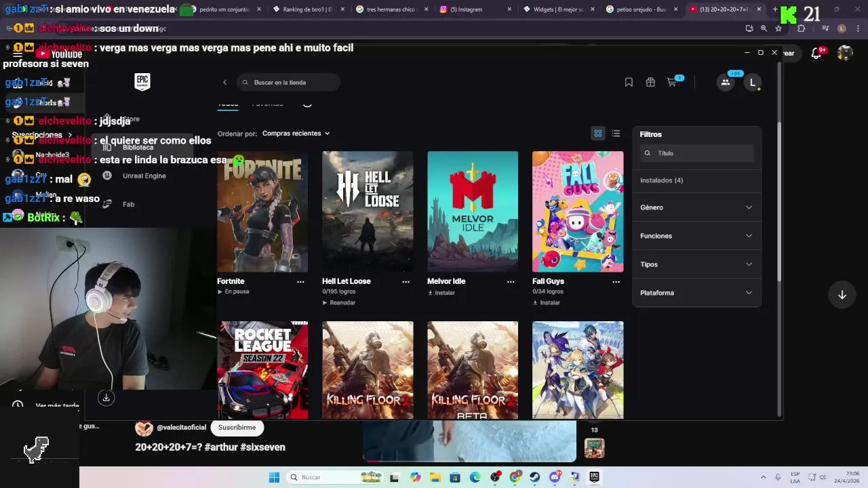Click the next-short down arrow button

842,295
